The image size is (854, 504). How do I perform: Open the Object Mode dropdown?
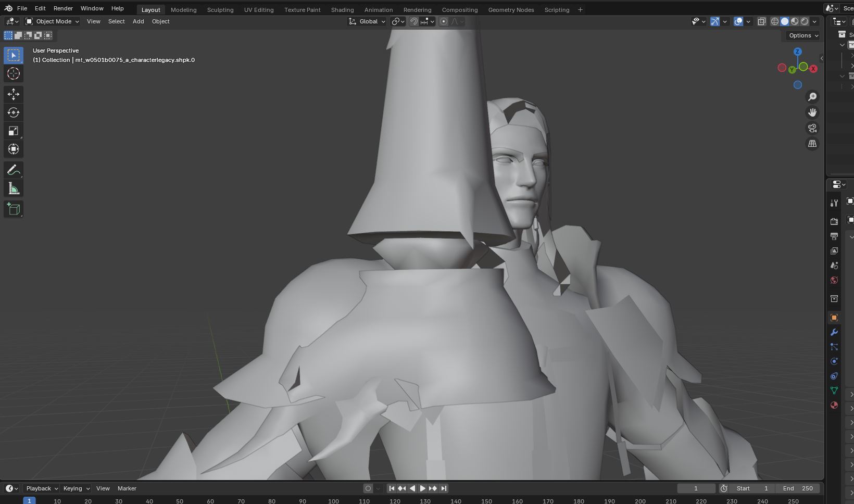click(x=52, y=21)
